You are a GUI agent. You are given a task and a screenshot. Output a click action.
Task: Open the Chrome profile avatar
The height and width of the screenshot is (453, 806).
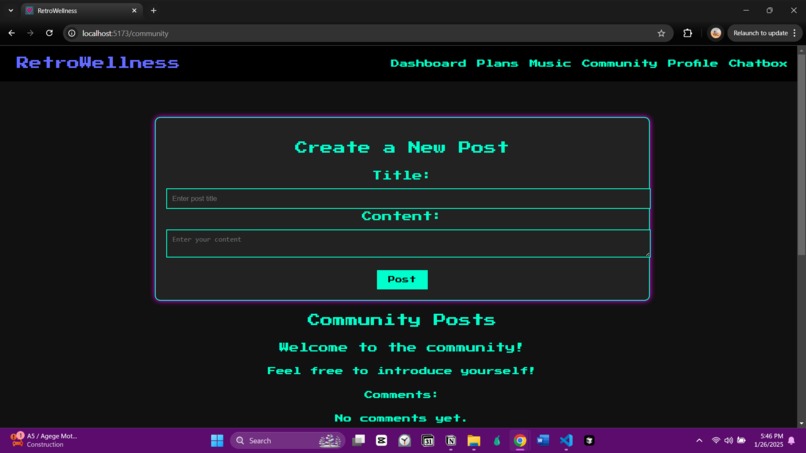coord(716,33)
